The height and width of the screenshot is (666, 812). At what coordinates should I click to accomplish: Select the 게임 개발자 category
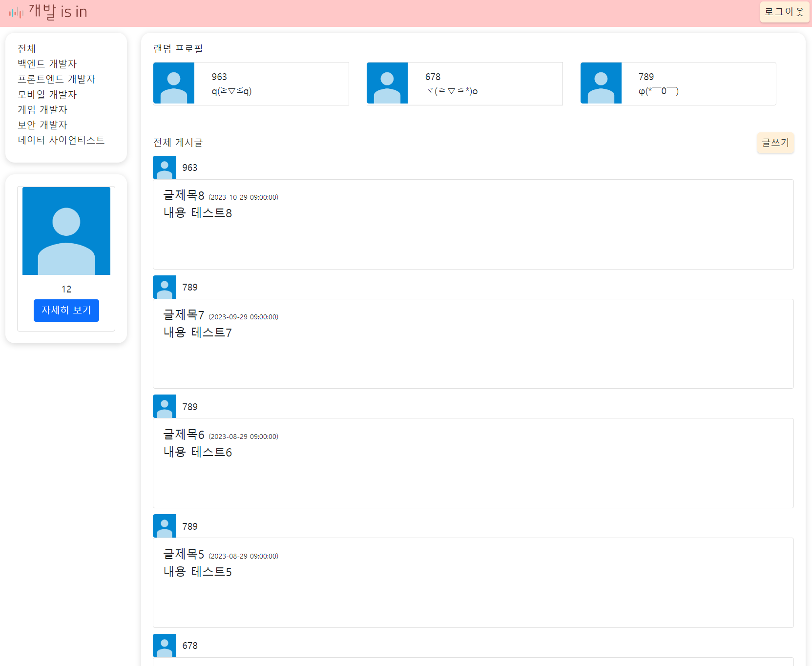(42, 110)
